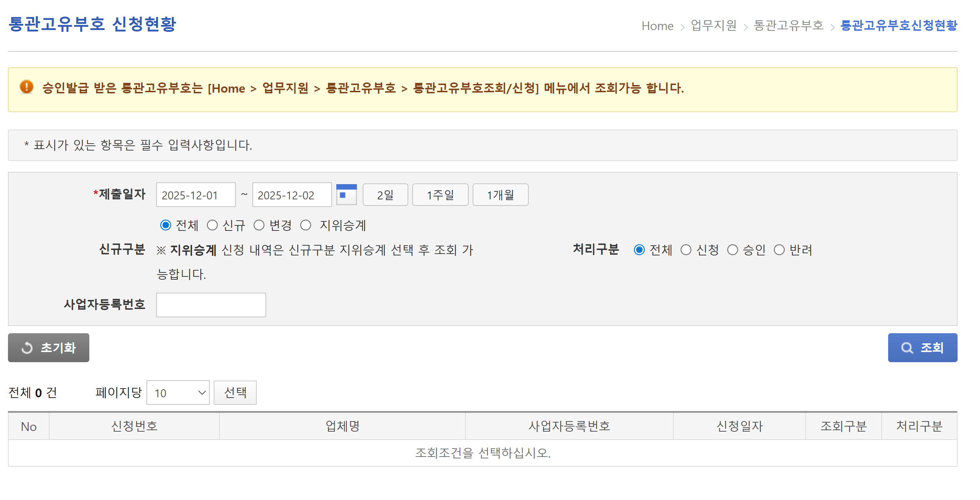The width and height of the screenshot is (980, 500).
Task: Click the 사업자등록번호 input field
Action: [211, 305]
